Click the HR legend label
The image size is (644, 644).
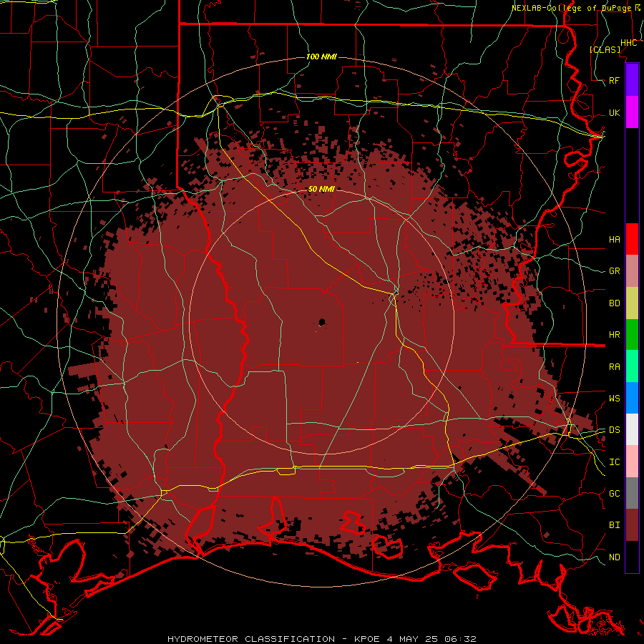click(615, 335)
